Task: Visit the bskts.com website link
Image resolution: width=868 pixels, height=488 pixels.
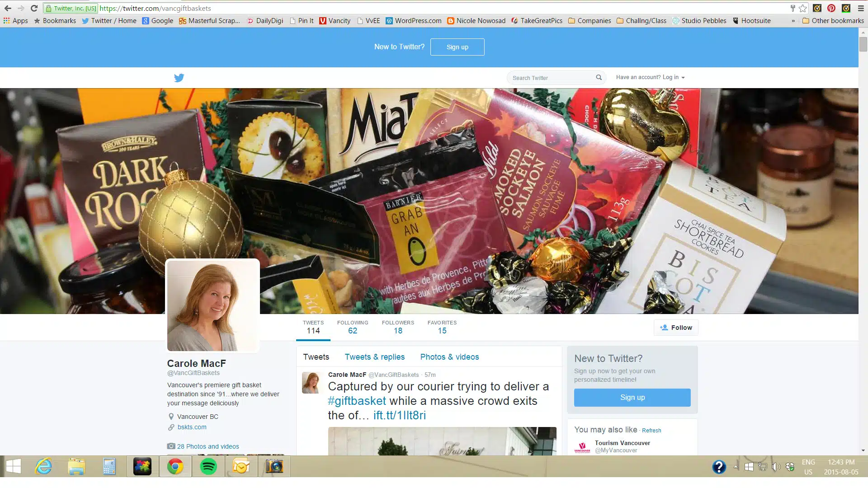Action: click(192, 427)
